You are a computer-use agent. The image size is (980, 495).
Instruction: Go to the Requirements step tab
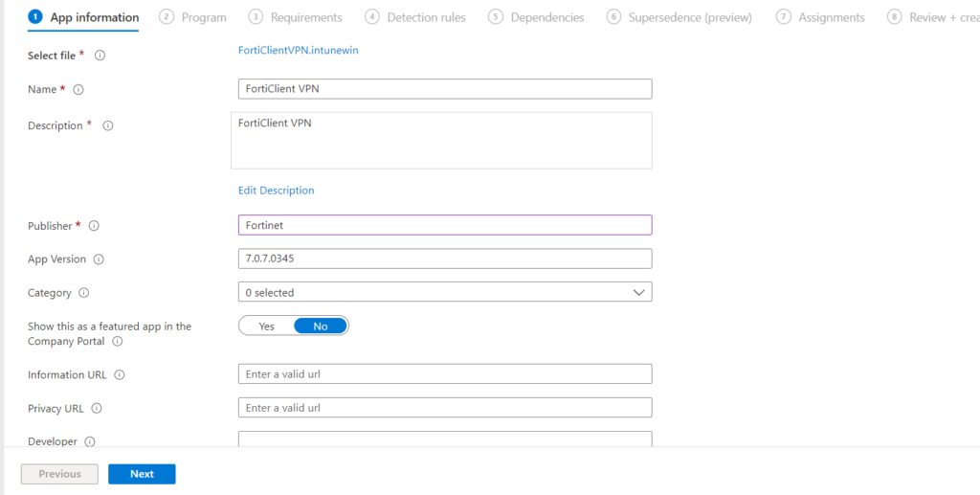[295, 17]
